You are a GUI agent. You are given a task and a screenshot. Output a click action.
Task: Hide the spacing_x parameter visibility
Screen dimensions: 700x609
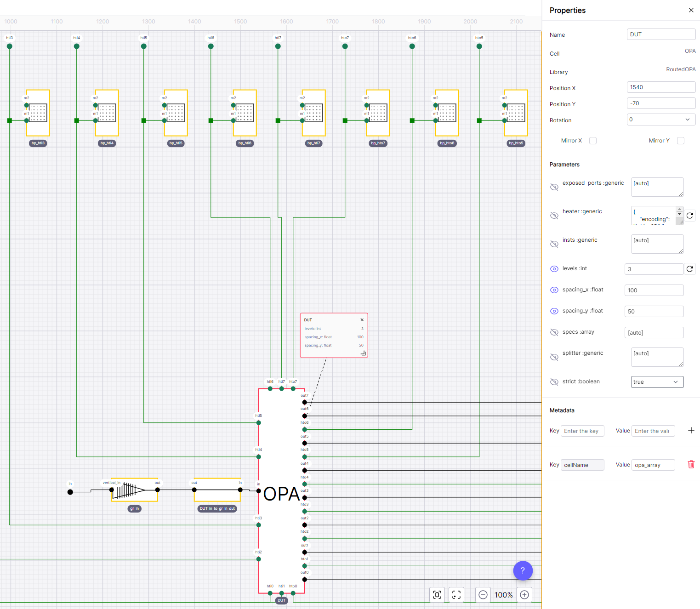click(x=554, y=290)
